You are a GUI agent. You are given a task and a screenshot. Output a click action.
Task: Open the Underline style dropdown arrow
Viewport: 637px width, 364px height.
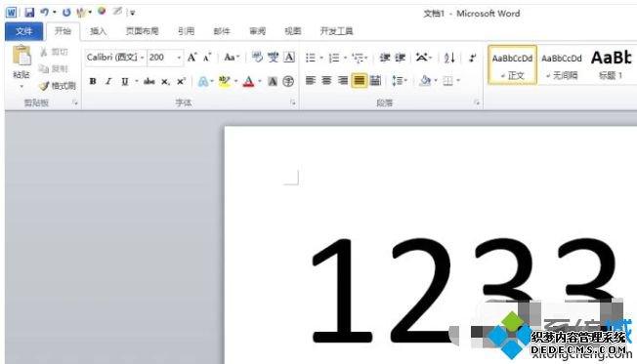coord(137,82)
